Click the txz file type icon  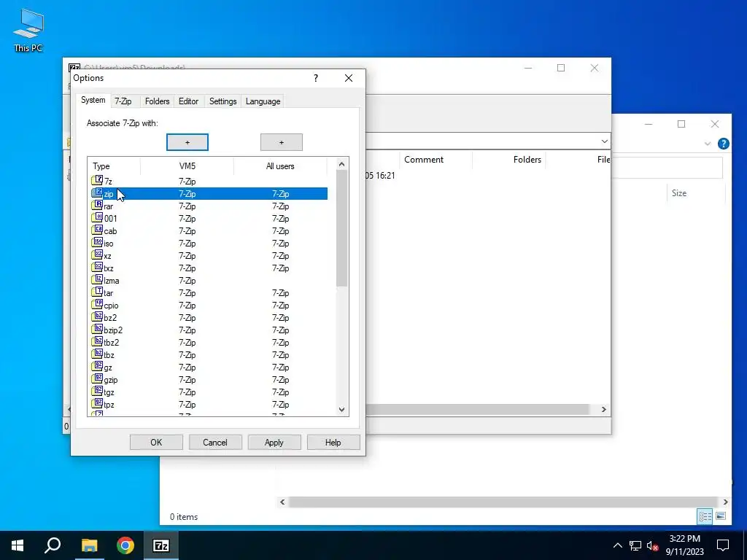click(x=97, y=267)
